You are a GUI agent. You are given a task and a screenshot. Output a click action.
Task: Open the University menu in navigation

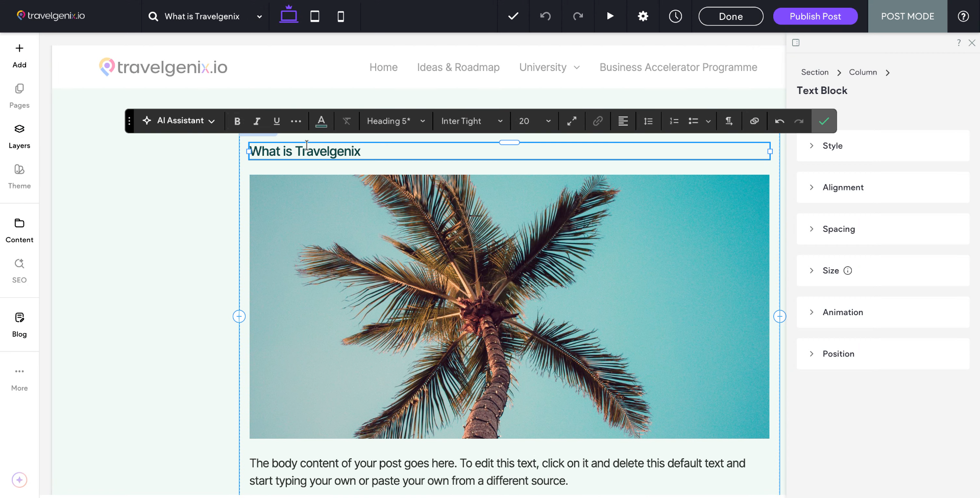pyautogui.click(x=549, y=67)
